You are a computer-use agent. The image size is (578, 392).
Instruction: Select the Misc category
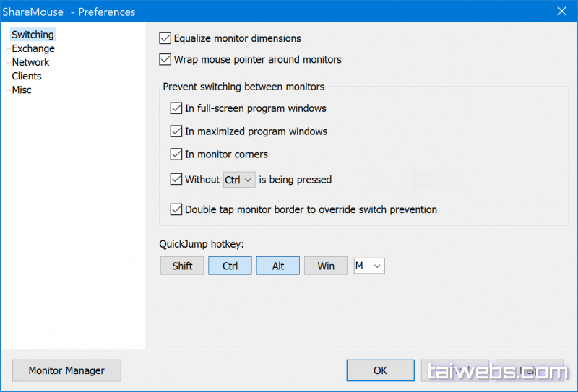pyautogui.click(x=22, y=90)
